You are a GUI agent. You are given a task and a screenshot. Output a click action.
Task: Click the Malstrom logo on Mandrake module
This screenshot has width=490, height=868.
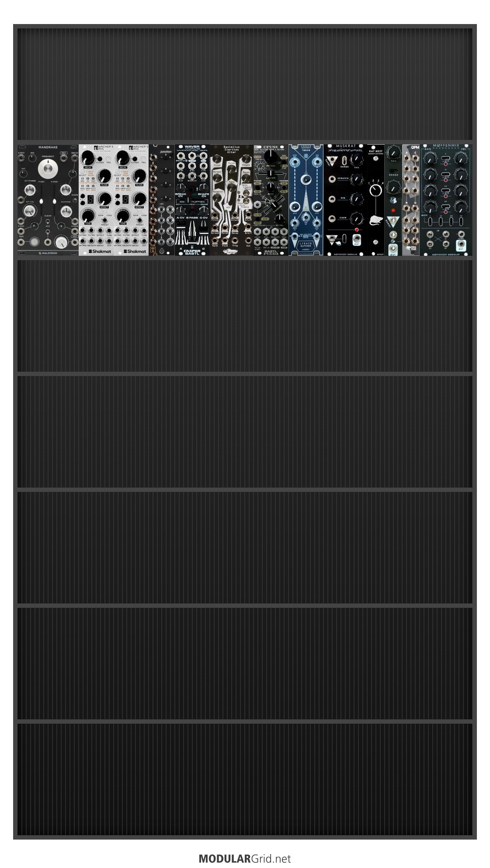tap(48, 253)
